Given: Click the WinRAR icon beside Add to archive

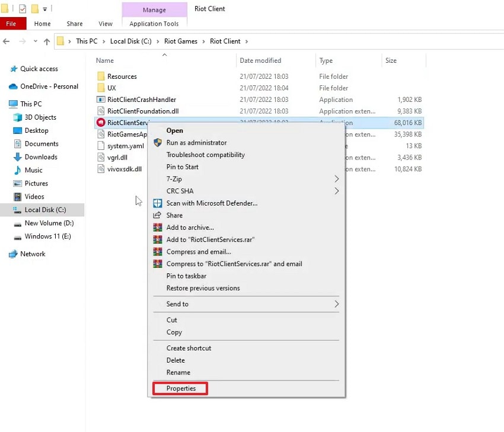Looking at the screenshot, I should click(x=157, y=227).
